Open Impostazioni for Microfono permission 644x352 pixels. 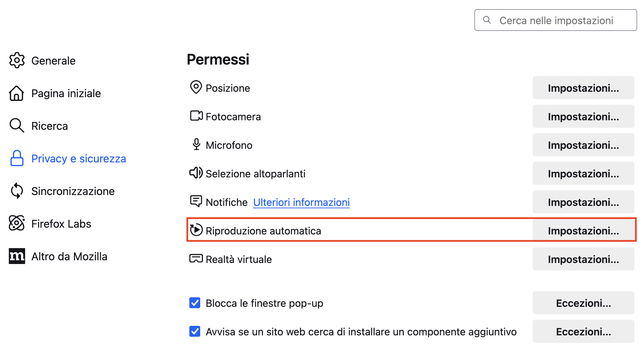click(x=583, y=145)
